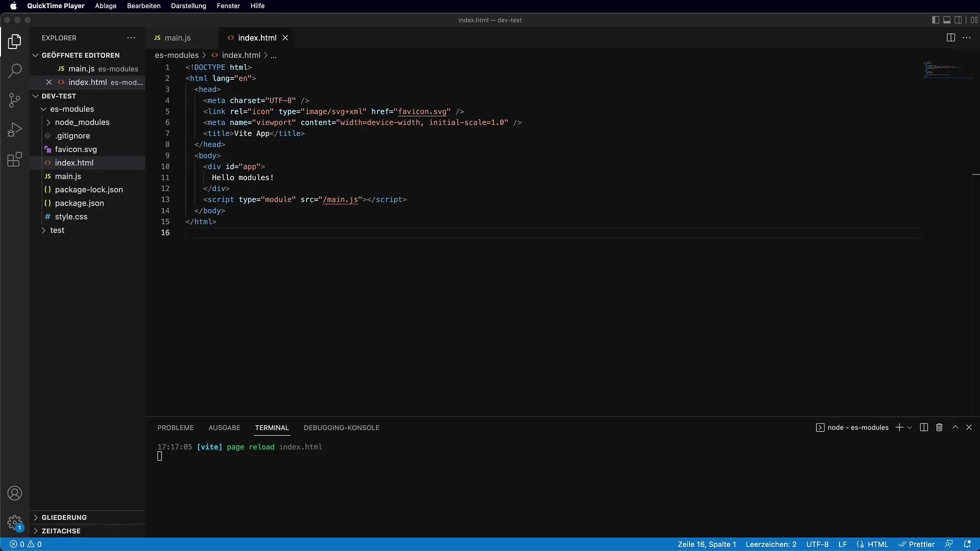The image size is (980, 551).
Task: Open the Darstellung menu
Action: pos(188,6)
